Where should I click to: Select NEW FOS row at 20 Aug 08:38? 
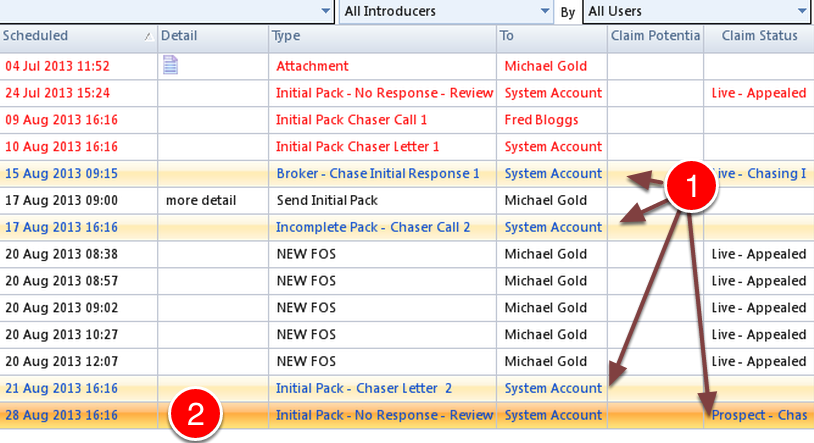[306, 254]
